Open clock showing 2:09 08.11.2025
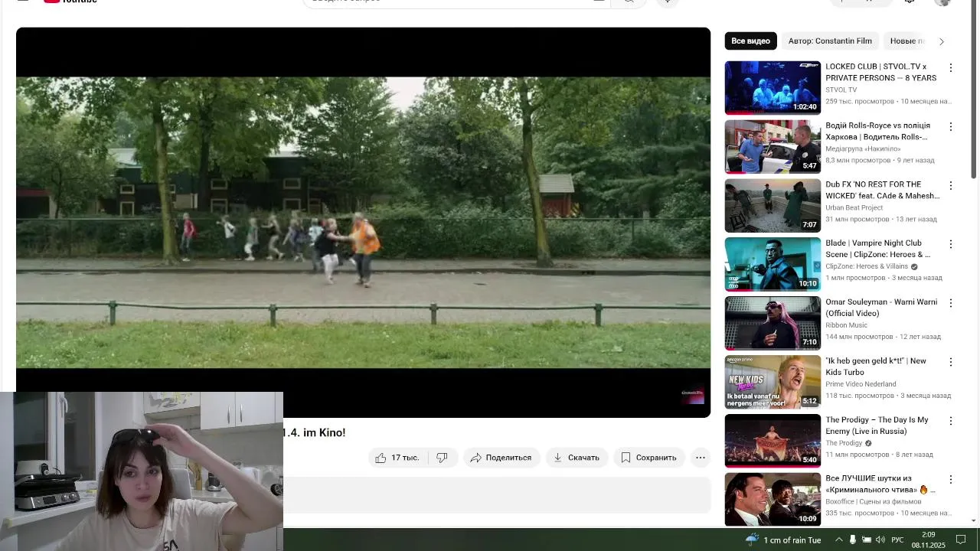 click(929, 540)
